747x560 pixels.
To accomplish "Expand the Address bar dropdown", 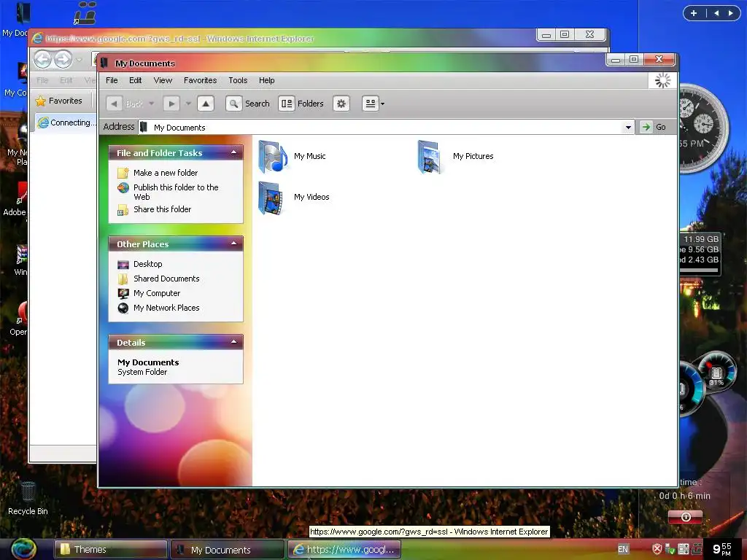I will click(628, 127).
